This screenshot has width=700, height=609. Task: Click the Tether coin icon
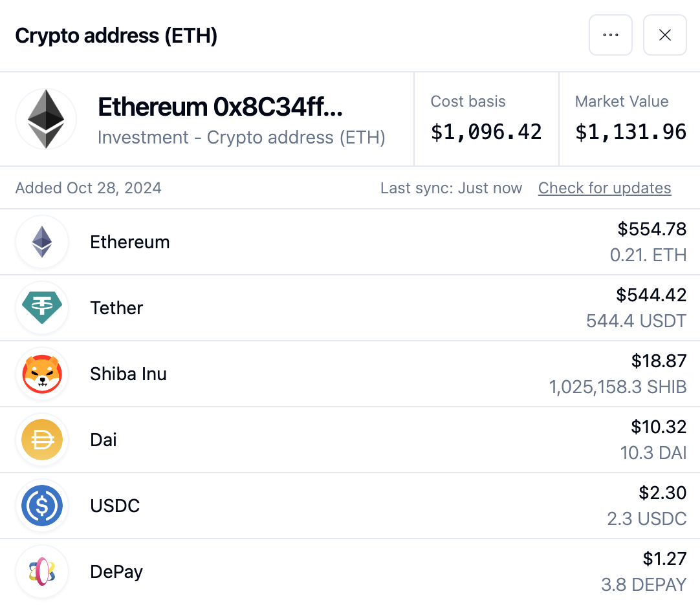pyautogui.click(x=42, y=308)
